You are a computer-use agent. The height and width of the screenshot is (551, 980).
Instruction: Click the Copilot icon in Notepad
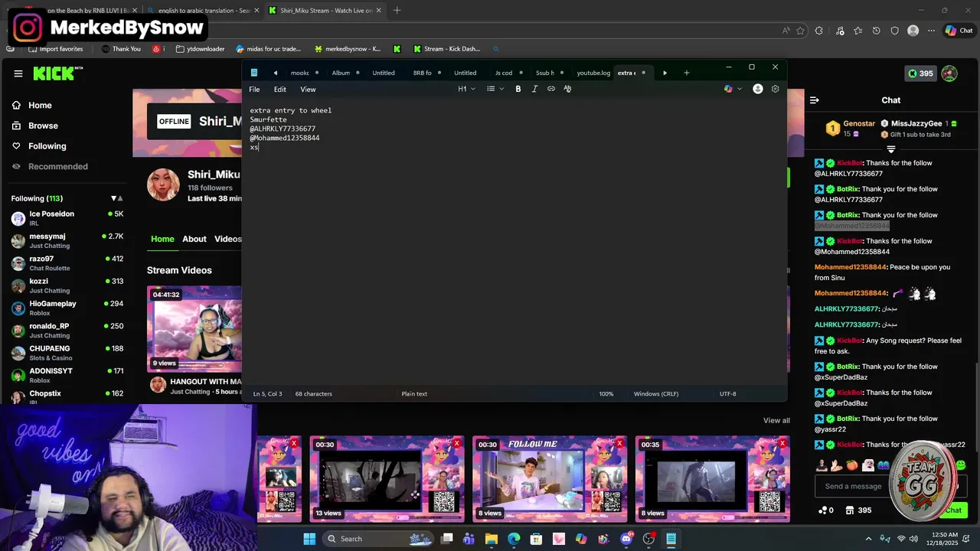click(728, 89)
